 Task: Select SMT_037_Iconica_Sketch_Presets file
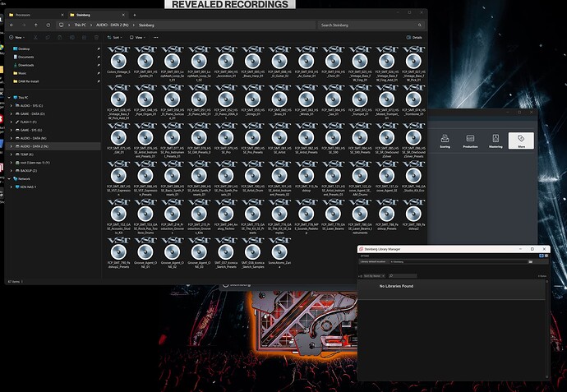coord(226,253)
